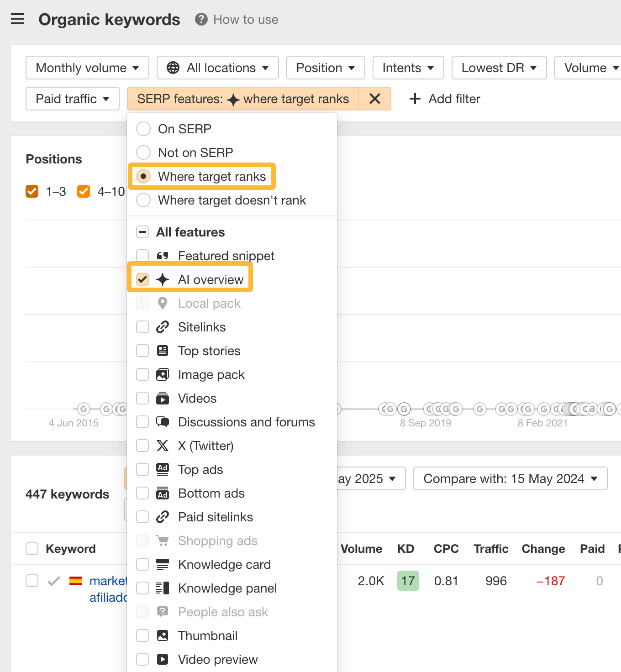Click the How to use help icon
The width and height of the screenshot is (621, 672).
coord(200,20)
